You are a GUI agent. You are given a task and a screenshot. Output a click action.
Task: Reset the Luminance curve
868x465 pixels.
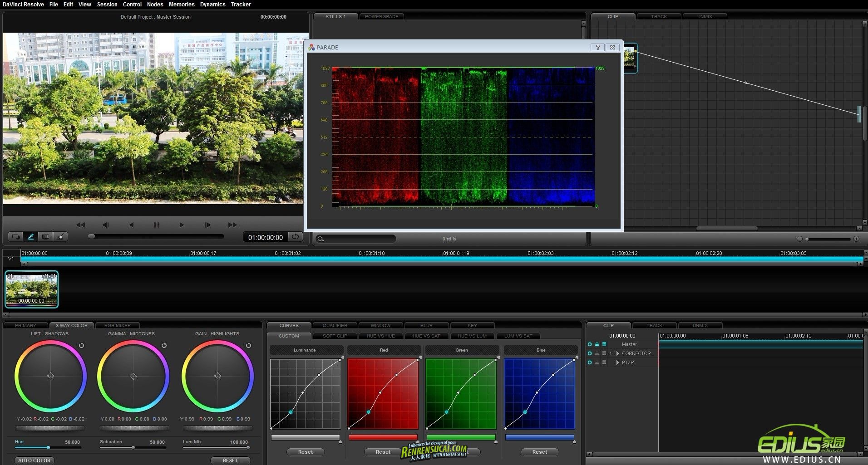pyautogui.click(x=306, y=452)
